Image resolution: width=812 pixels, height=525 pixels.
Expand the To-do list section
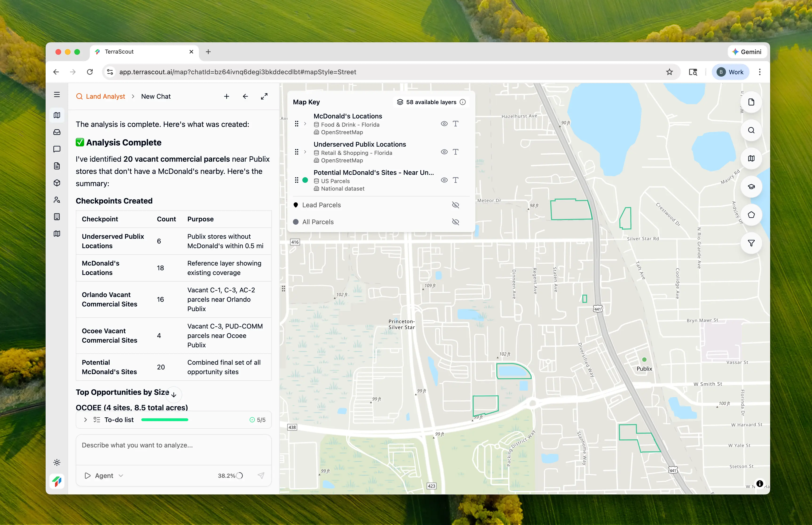[x=86, y=420]
